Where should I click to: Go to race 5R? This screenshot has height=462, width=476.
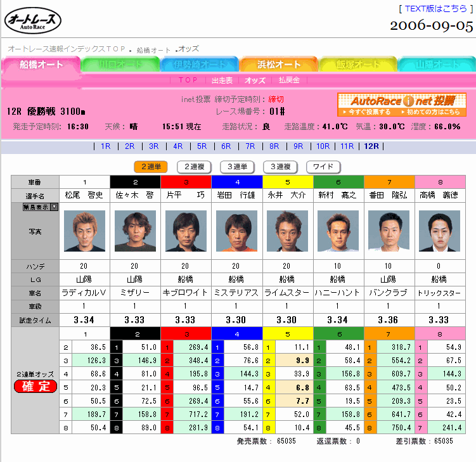[x=202, y=146]
